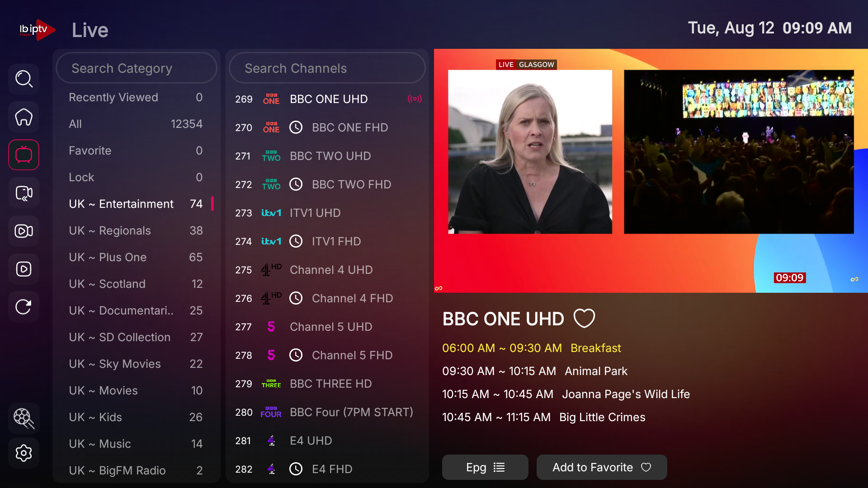Select the Live TV sidebar icon
The width and height of the screenshot is (868, 488).
pyautogui.click(x=24, y=155)
